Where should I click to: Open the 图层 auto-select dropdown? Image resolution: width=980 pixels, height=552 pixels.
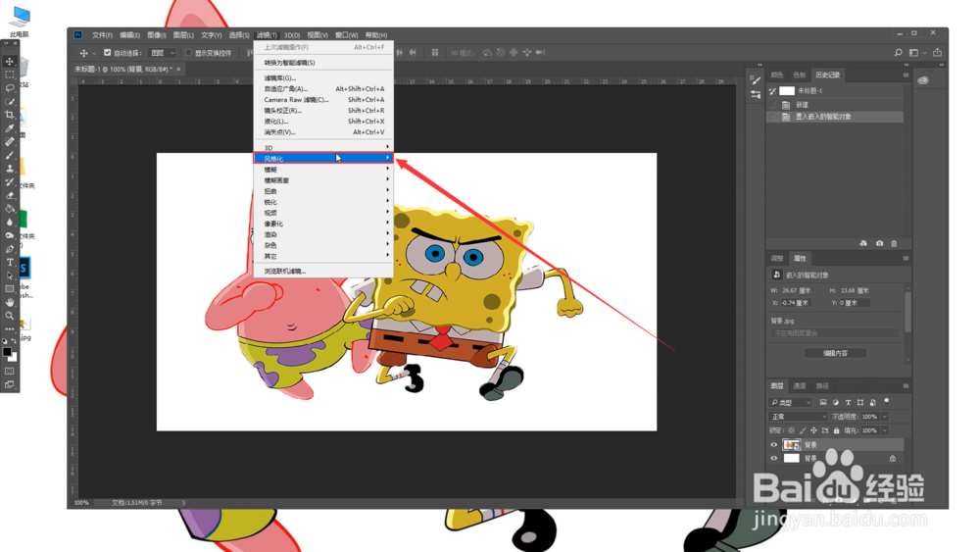[163, 53]
